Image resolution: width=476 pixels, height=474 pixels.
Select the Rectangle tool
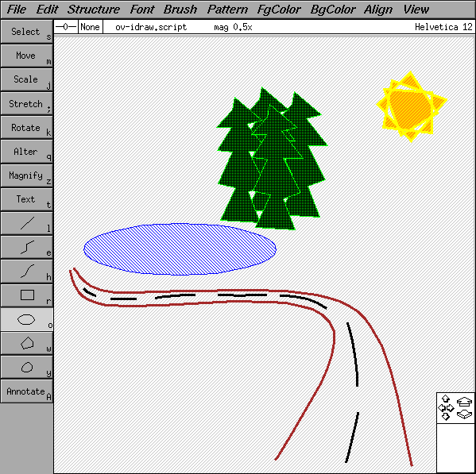[27, 295]
